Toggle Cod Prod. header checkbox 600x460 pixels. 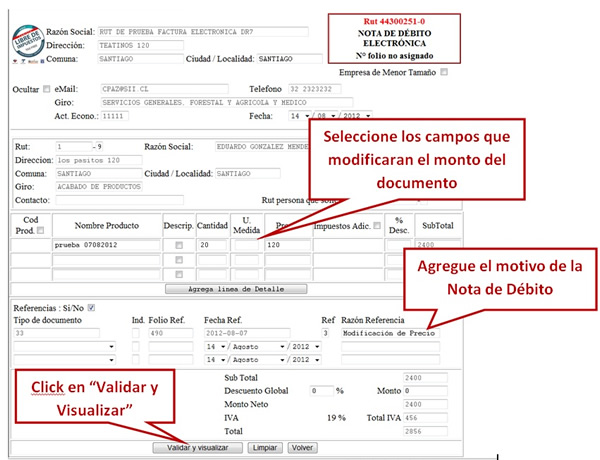pyautogui.click(x=41, y=230)
